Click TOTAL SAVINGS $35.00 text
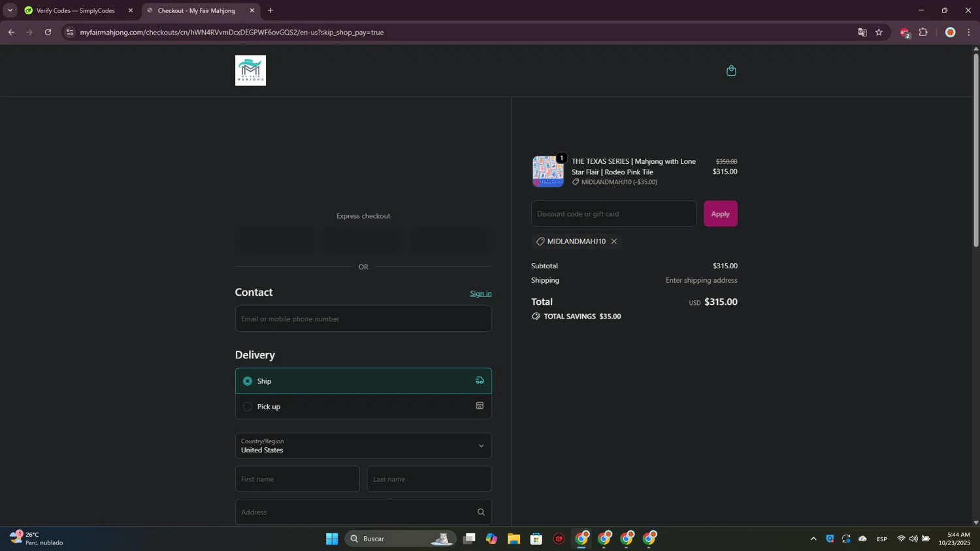Viewport: 980px width, 551px height. point(582,317)
